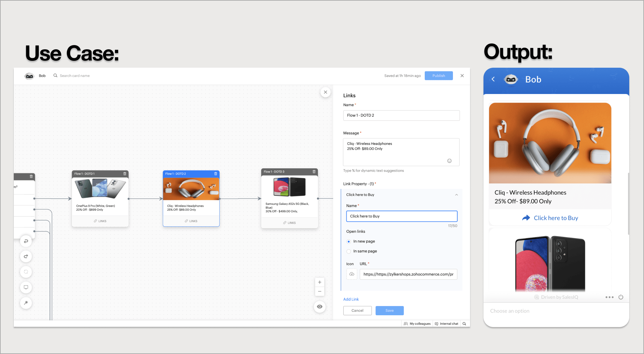
Task: Click Cliq - Wireless Headphones text in chat
Action: (x=530, y=193)
